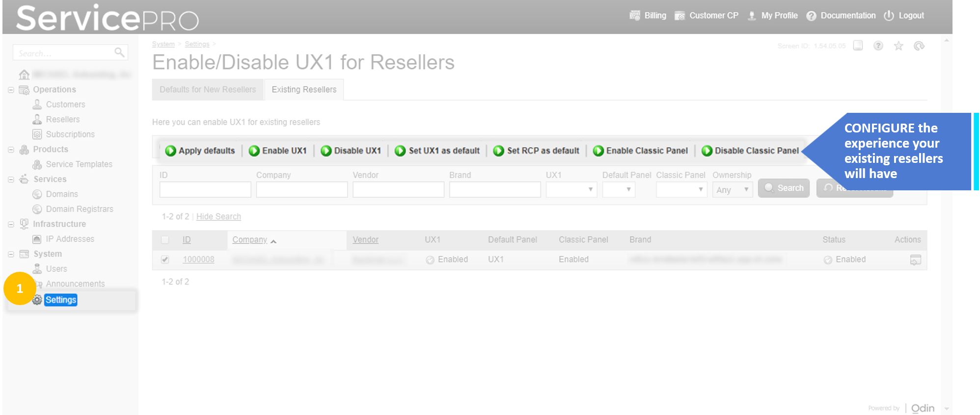Open the UX1 filter dropdown
The height and width of the screenshot is (415, 980).
click(x=572, y=189)
